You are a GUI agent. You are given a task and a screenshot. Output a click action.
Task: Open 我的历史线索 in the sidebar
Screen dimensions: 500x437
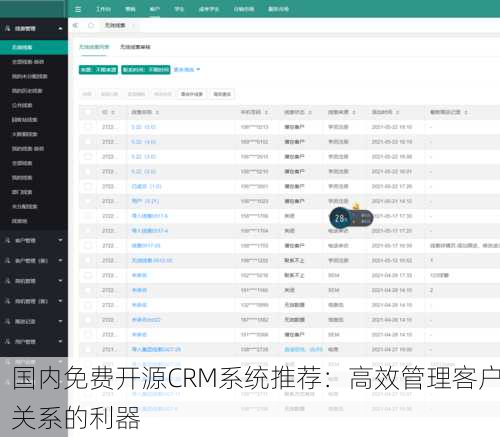27,91
